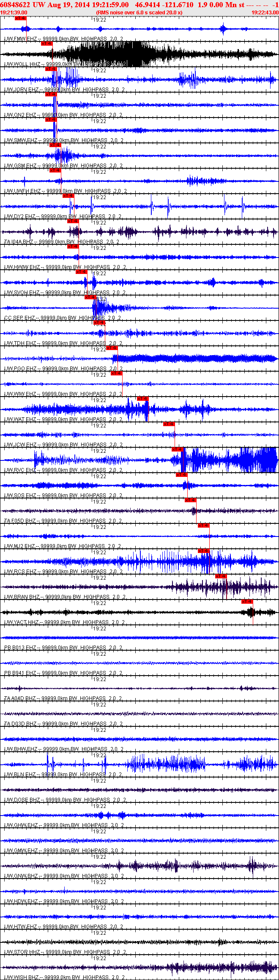Select the red pick flag on UW.PGO trace
279x980 pixels.
112,348
